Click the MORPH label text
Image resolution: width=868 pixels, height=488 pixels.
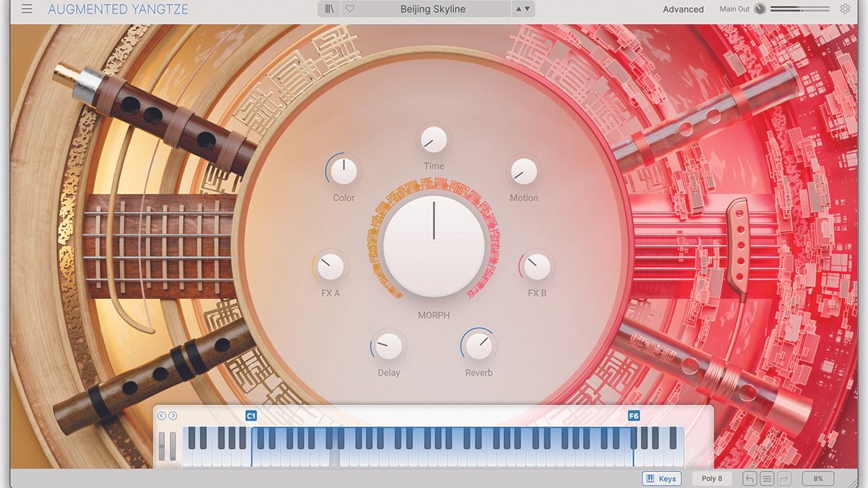433,315
